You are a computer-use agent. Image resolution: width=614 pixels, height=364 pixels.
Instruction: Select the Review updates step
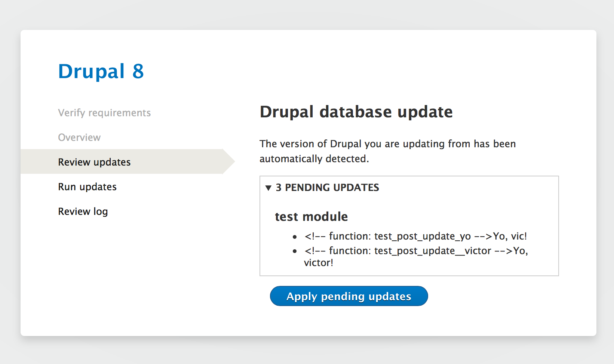[94, 161]
